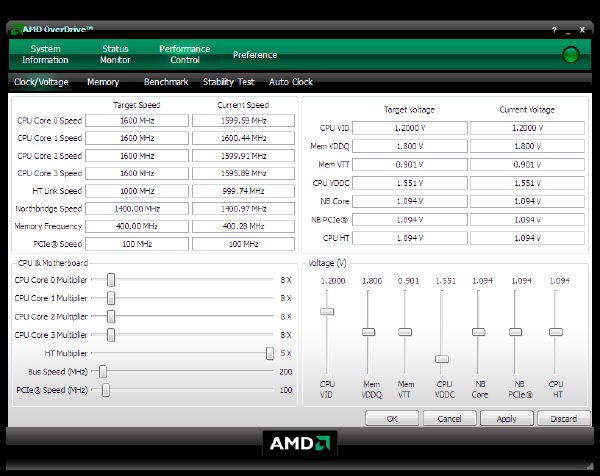Click the current speed value 999.74 MHz
The width and height of the screenshot is (600, 476).
(x=243, y=191)
